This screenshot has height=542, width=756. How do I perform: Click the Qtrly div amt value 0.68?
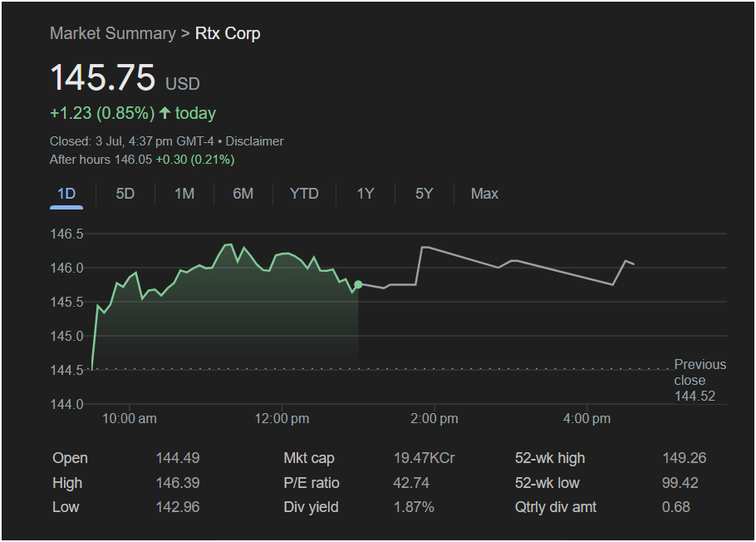coord(676,507)
